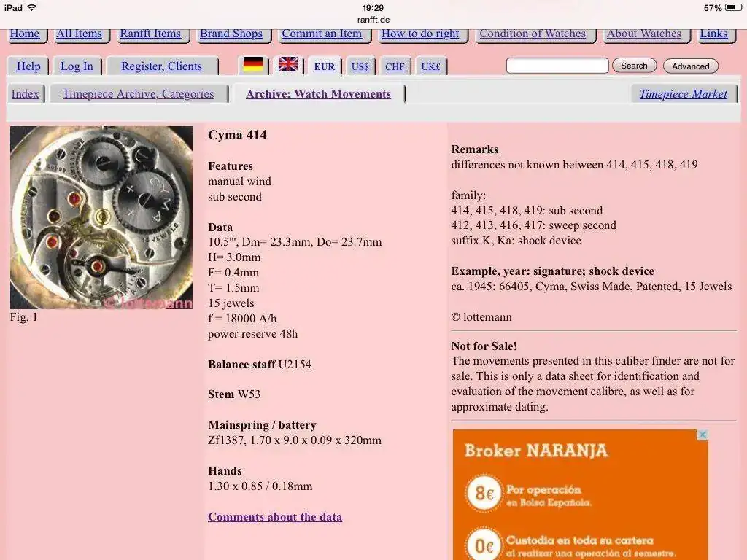
Task: Select the 'suffix K, Ka: shock device' line
Action: coord(516,241)
